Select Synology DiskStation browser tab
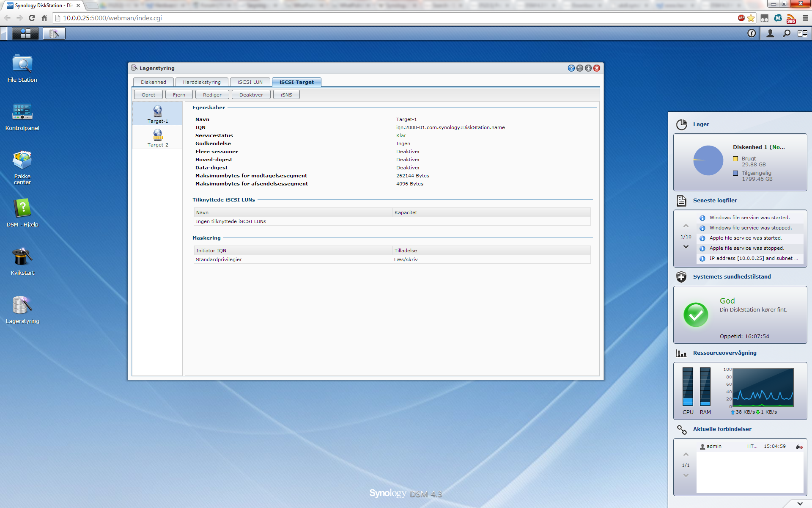 click(44, 6)
